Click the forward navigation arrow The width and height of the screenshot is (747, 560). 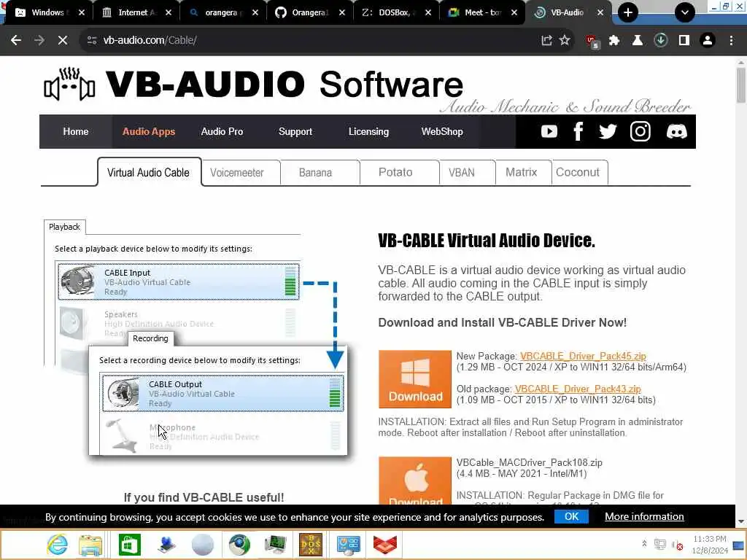pos(39,40)
